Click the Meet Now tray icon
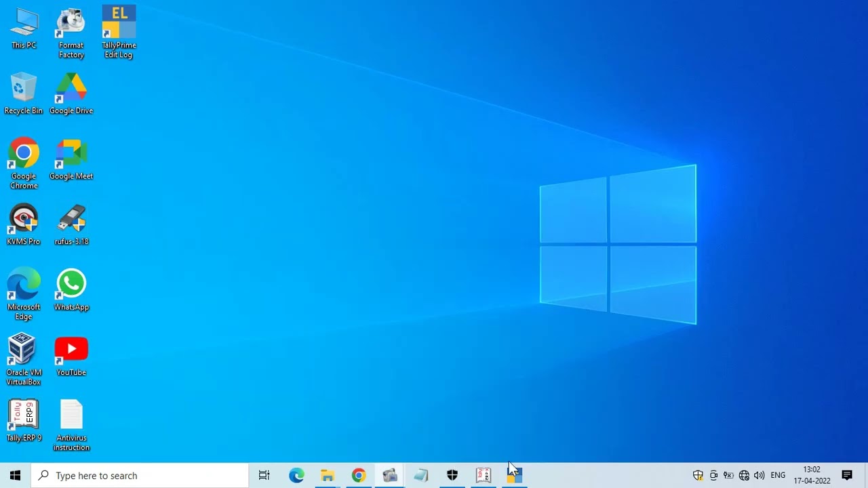This screenshot has width=868, height=488. tap(713, 475)
